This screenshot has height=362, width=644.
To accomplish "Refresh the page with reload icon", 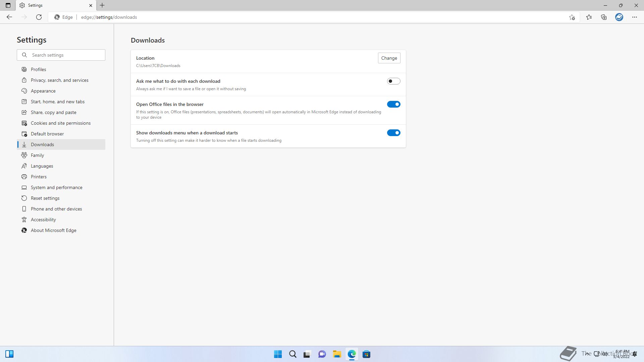I will [x=39, y=17].
